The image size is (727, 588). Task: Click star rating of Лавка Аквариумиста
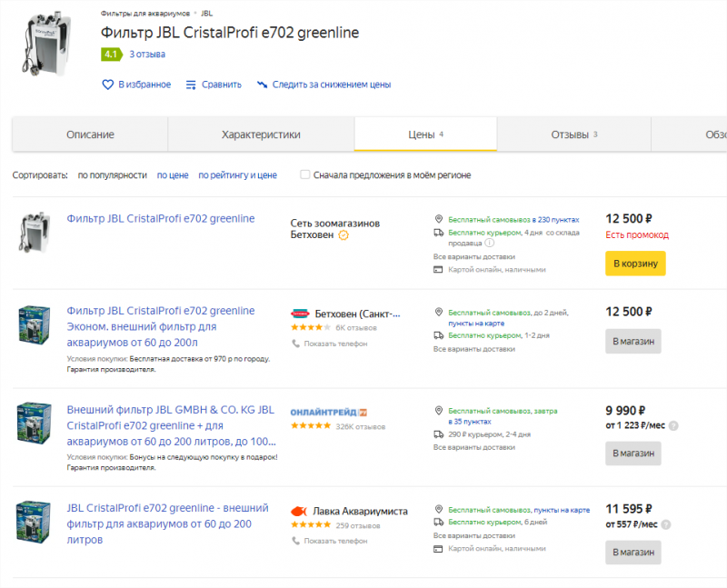coord(311,525)
